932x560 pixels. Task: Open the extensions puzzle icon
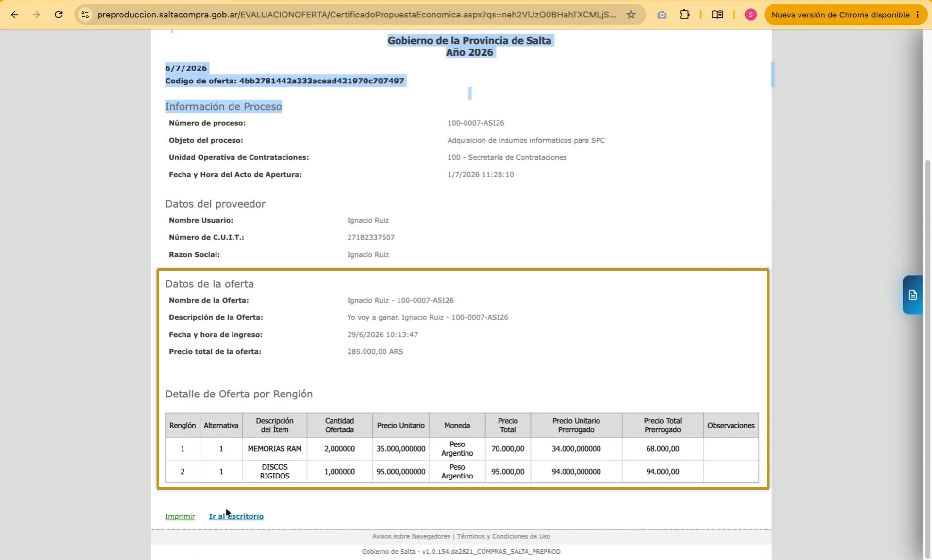click(x=684, y=15)
